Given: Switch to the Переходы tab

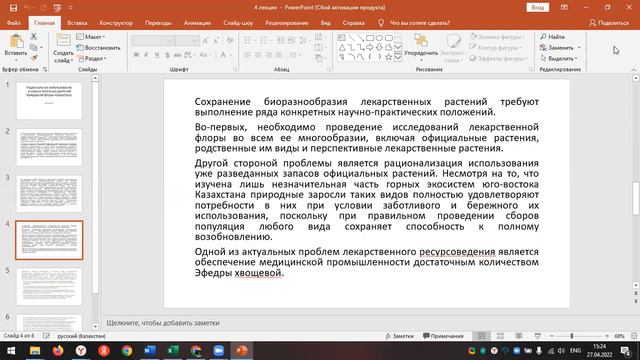Looking at the screenshot, I should (x=158, y=23).
